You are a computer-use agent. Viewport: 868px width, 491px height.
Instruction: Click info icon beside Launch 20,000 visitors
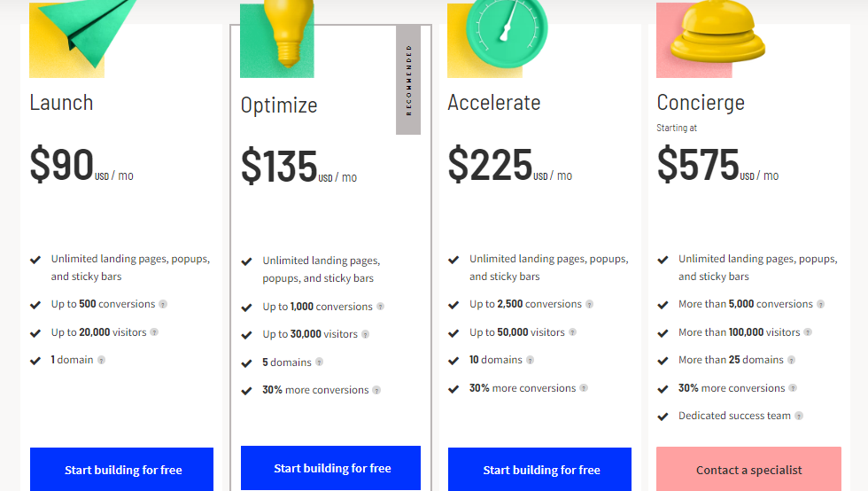click(x=154, y=332)
